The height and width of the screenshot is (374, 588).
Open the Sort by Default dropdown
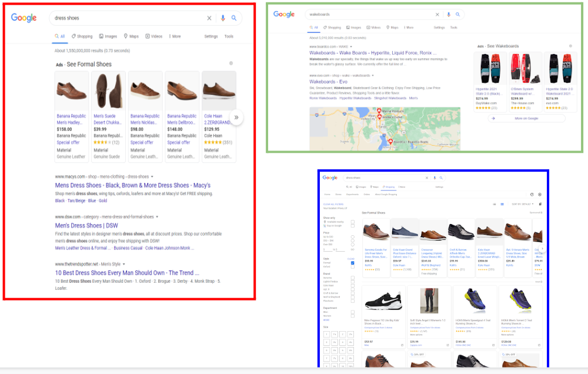pyautogui.click(x=523, y=204)
